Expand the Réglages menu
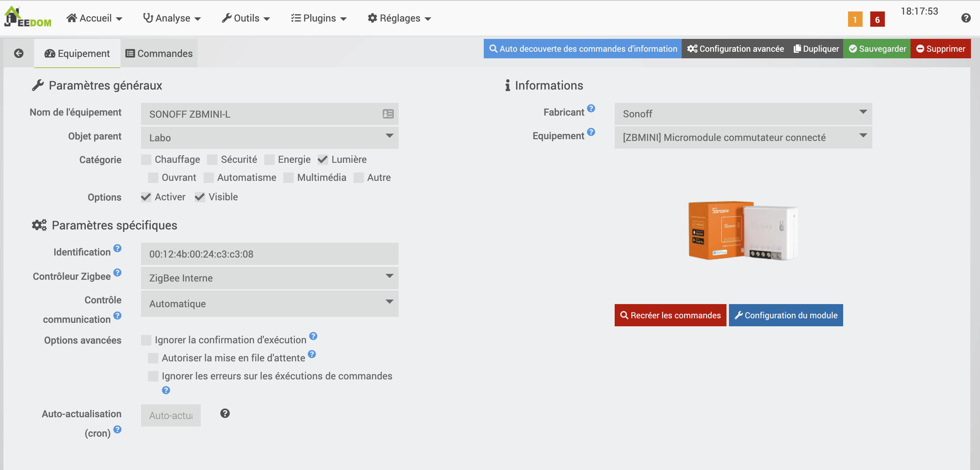Image resolution: width=980 pixels, height=470 pixels. click(399, 18)
